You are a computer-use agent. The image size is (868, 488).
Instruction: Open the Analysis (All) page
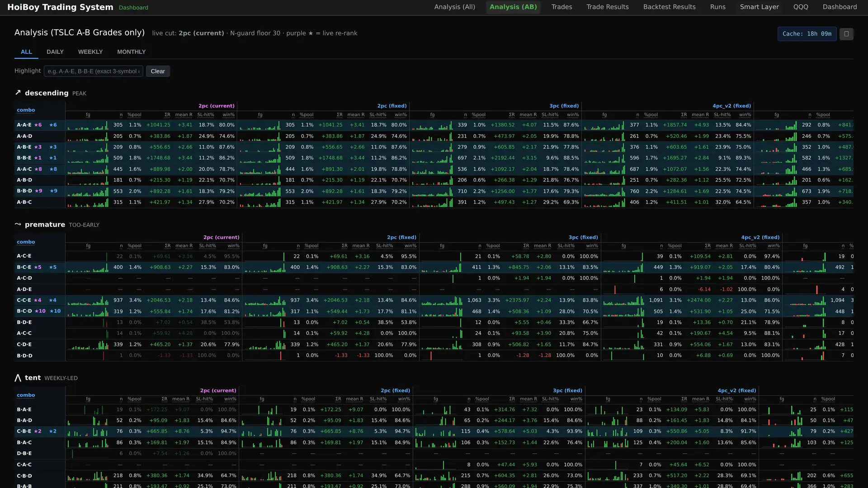tap(454, 7)
